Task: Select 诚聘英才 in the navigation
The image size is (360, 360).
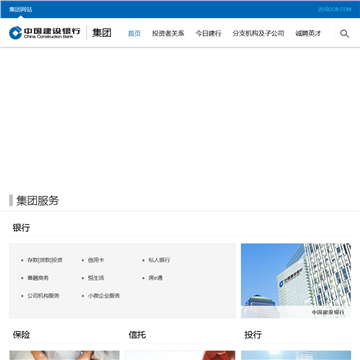Action: click(308, 33)
